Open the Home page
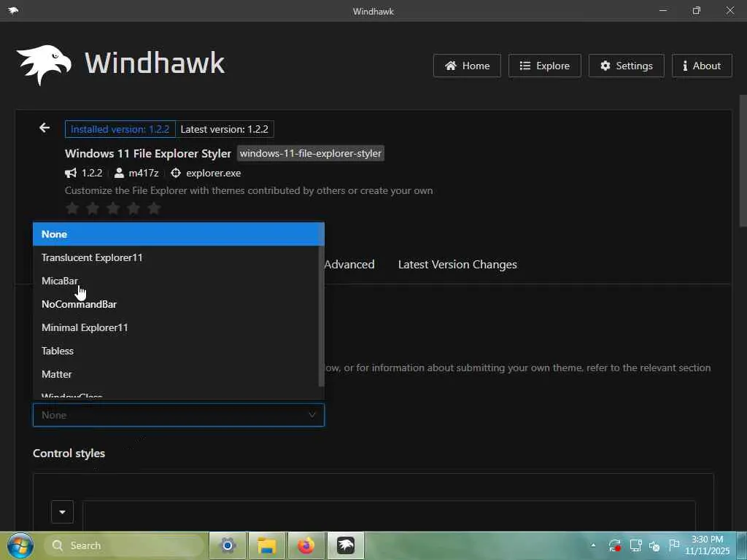This screenshot has width=747, height=560. (467, 66)
